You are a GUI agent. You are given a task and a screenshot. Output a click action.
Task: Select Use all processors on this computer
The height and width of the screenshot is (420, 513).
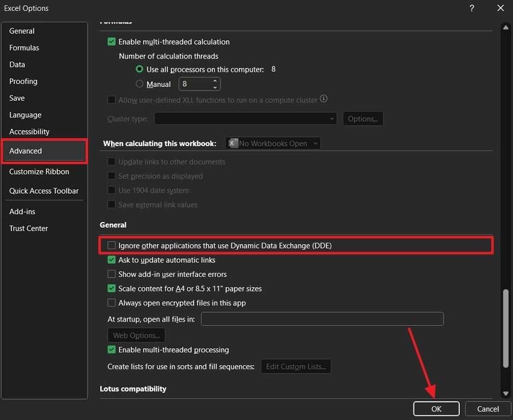[139, 69]
